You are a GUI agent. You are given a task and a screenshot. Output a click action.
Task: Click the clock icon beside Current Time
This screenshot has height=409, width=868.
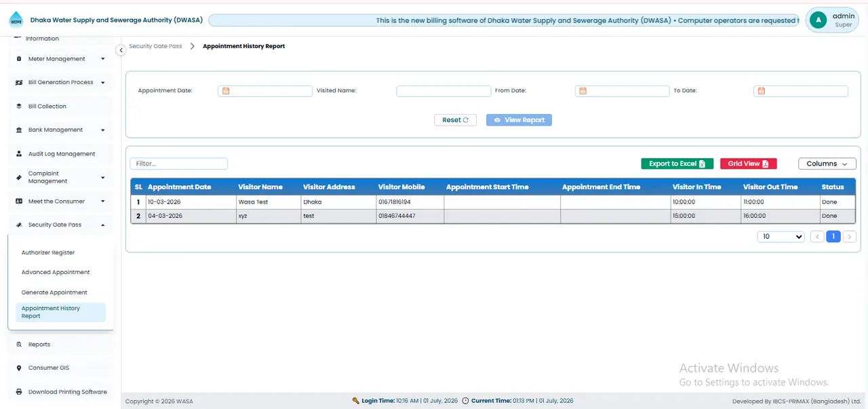[x=465, y=401]
